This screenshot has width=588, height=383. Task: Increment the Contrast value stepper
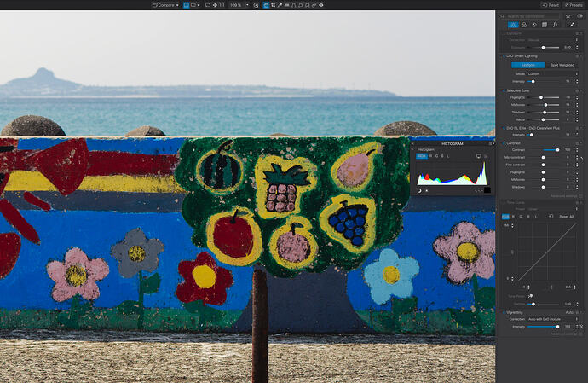coord(577,148)
